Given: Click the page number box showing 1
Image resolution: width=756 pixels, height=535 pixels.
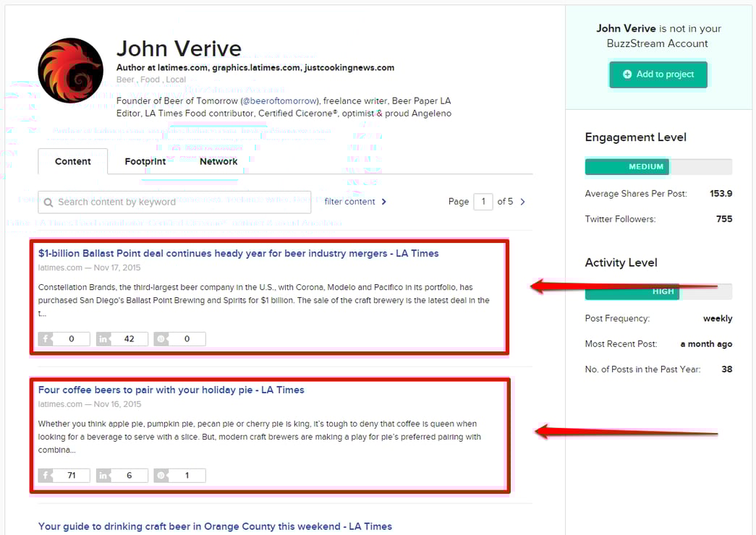Looking at the screenshot, I should pyautogui.click(x=483, y=202).
